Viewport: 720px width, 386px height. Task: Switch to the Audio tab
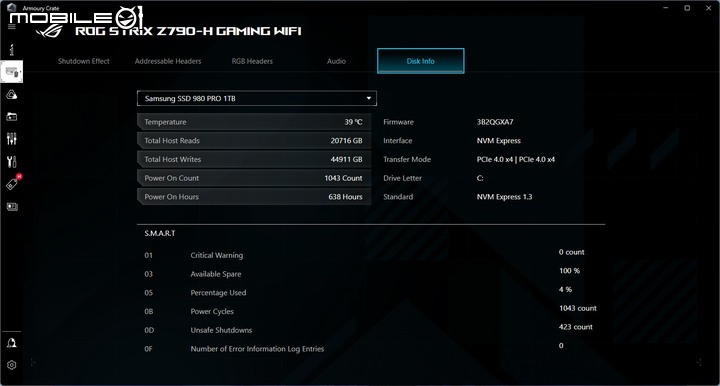coord(336,61)
